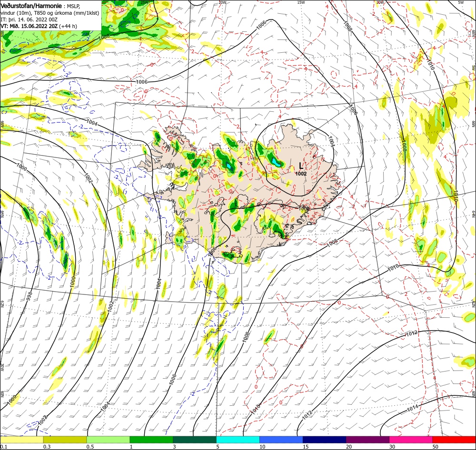This screenshot has height=450, width=476.
Task: Click the '15W' longitude label
Action: (301, 2)
